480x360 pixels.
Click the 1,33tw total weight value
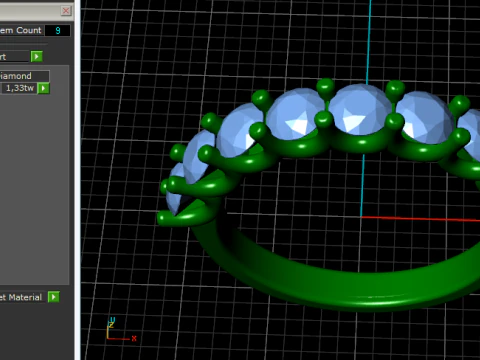point(18,88)
